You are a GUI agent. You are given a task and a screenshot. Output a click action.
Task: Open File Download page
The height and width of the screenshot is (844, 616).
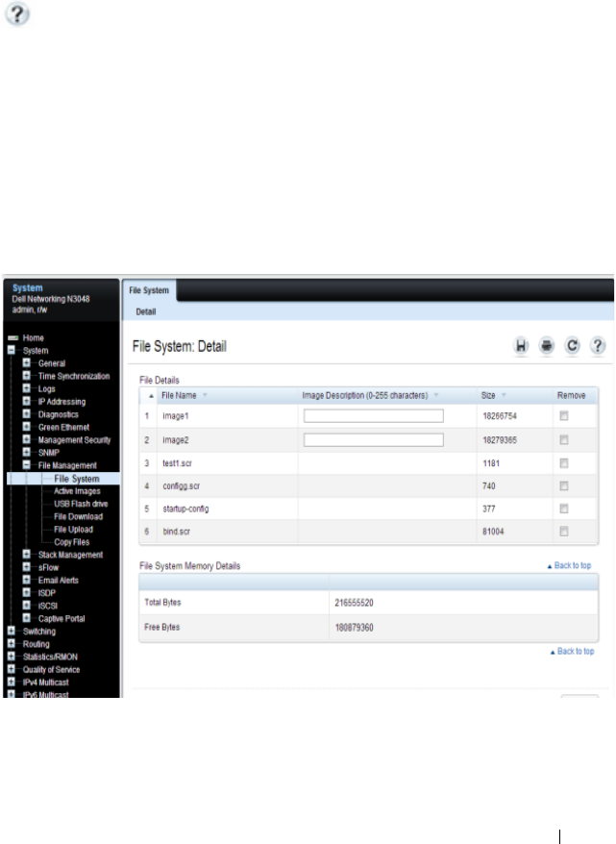click(x=78, y=517)
